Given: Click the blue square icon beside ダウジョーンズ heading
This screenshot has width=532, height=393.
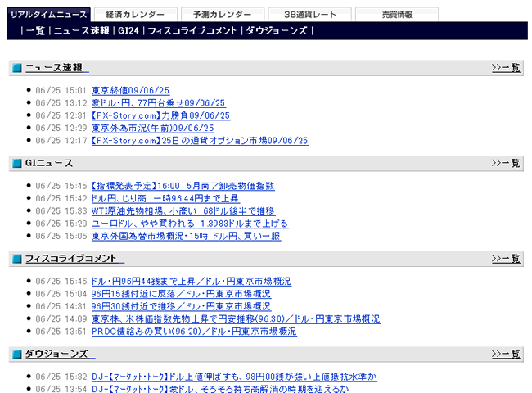Looking at the screenshot, I should (17, 355).
